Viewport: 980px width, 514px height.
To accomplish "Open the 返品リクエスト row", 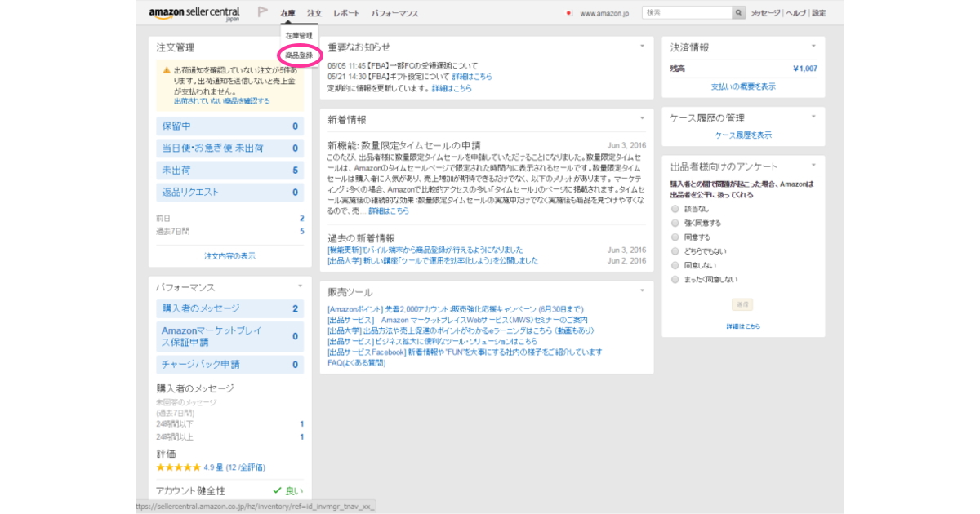I will click(230, 193).
